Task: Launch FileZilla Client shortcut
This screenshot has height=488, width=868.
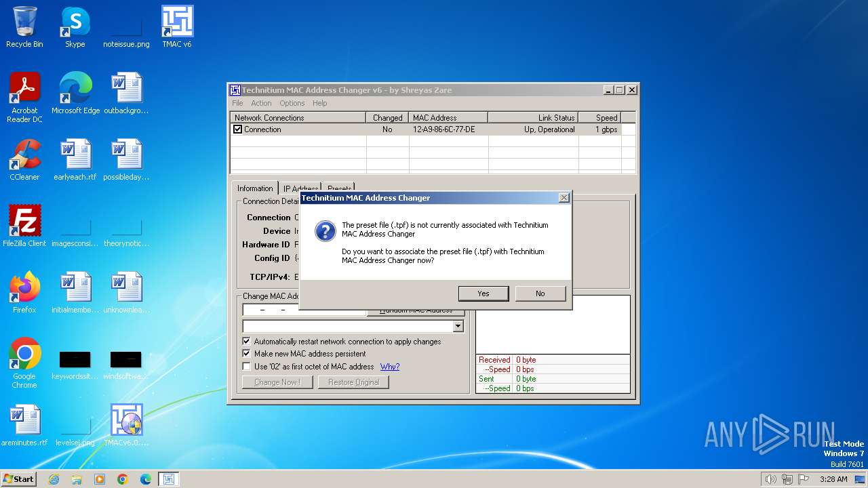Action: [24, 226]
